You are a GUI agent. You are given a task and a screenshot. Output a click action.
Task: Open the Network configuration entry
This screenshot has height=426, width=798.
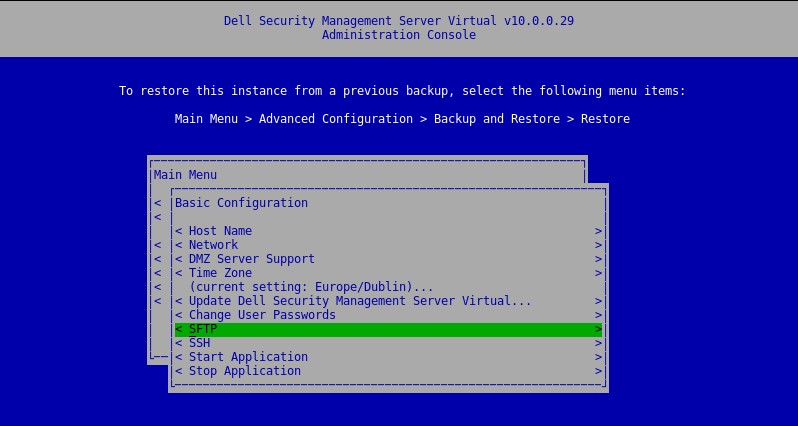click(213, 245)
